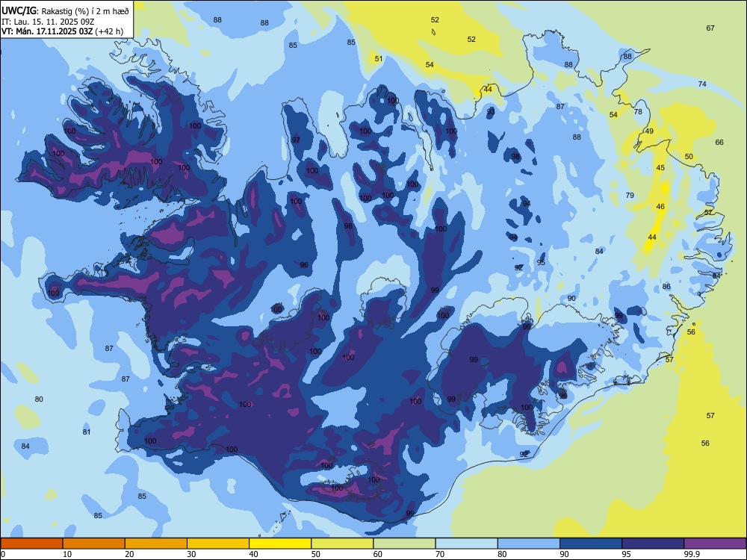Click the map value '80' at the west edge
The image size is (747, 560).
[x=39, y=399]
